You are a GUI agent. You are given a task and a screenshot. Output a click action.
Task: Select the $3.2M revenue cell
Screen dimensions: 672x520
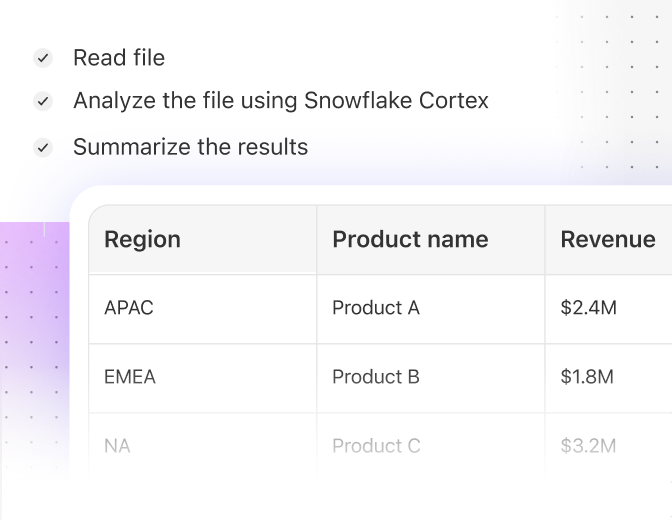[x=609, y=446]
